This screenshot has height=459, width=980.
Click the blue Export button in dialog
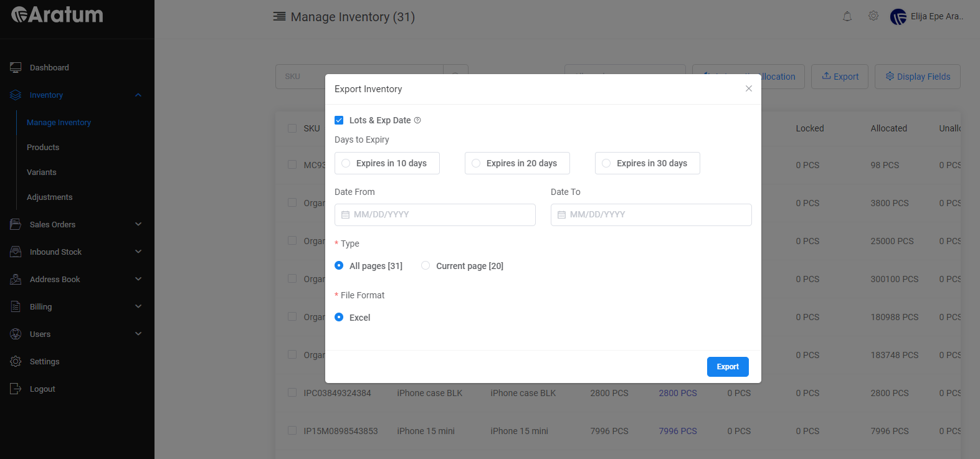pos(728,367)
